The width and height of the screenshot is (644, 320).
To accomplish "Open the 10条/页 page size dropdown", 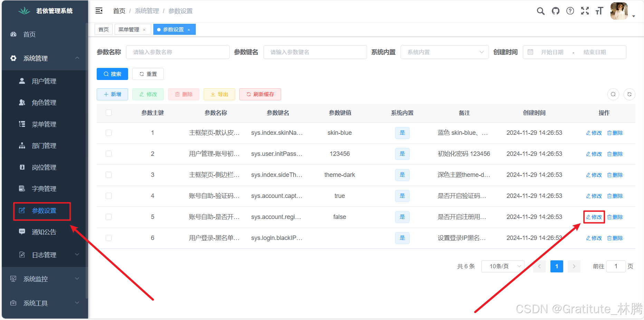I will tap(503, 266).
